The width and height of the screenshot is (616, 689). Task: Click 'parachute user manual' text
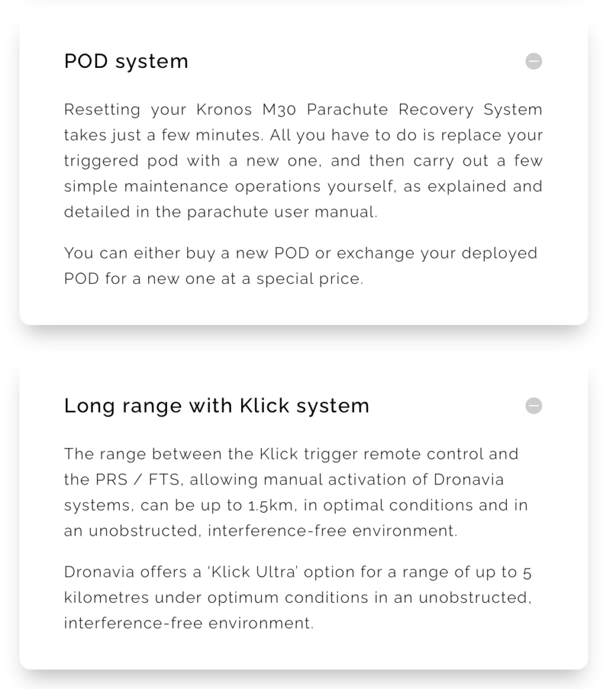click(x=282, y=212)
